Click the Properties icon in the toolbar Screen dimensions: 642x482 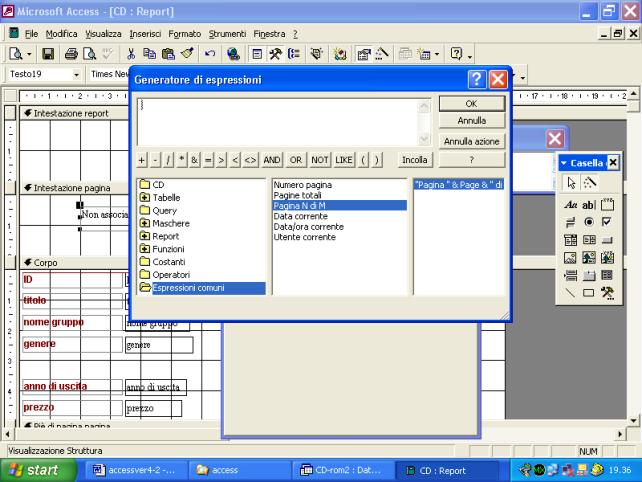[363, 54]
